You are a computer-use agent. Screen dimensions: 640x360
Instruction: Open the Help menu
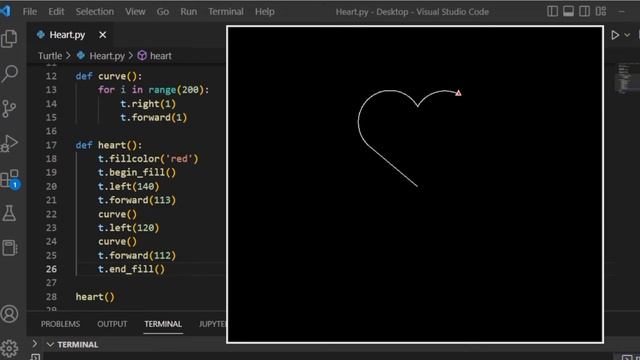tap(264, 12)
